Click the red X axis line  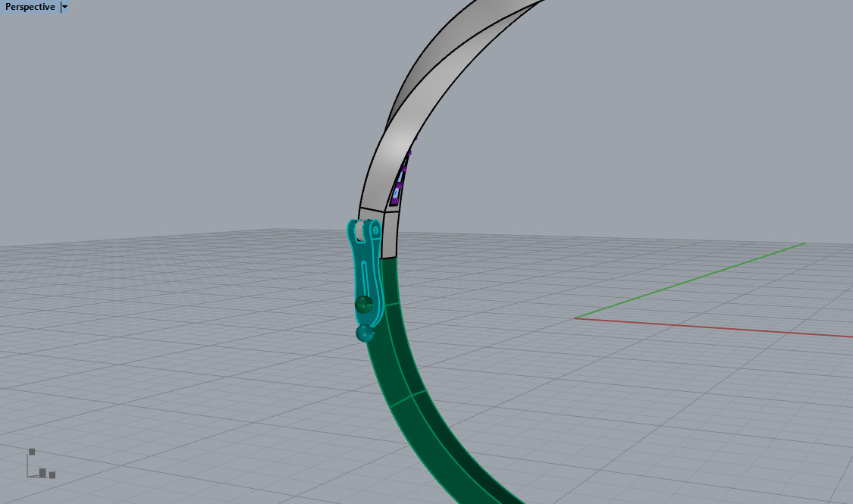click(x=713, y=327)
